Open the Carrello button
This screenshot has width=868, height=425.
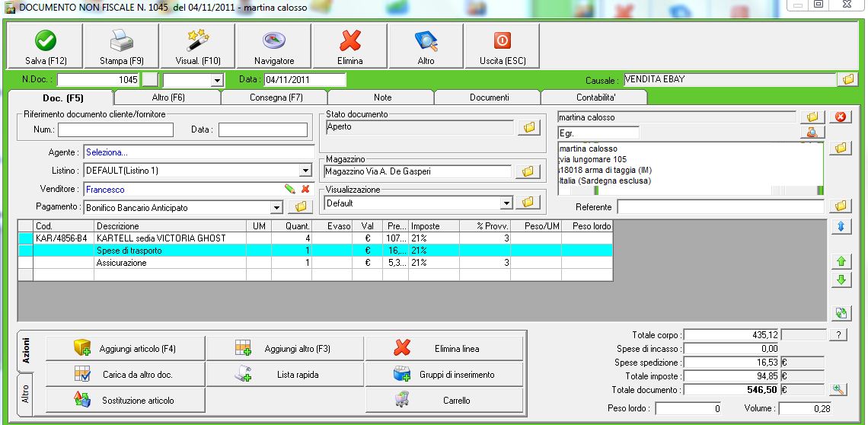pyautogui.click(x=445, y=400)
